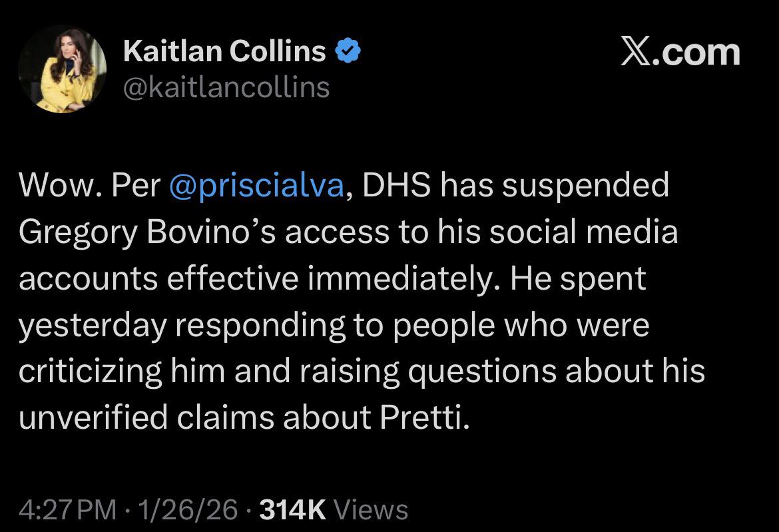Viewport: 779px width, 532px height.
Task: Click the word "yesterday" in the post
Action: pyautogui.click(x=92, y=325)
